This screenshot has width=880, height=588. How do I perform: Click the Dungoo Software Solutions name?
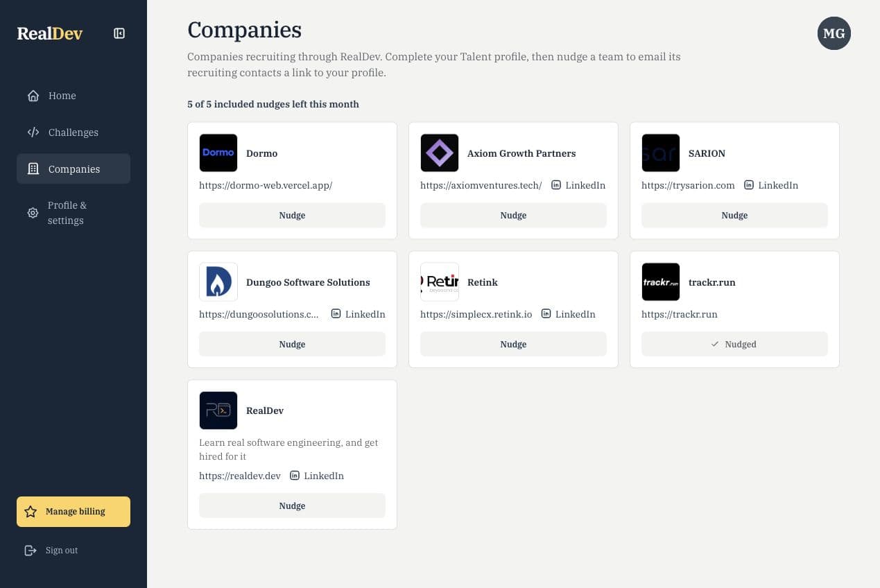[308, 282]
